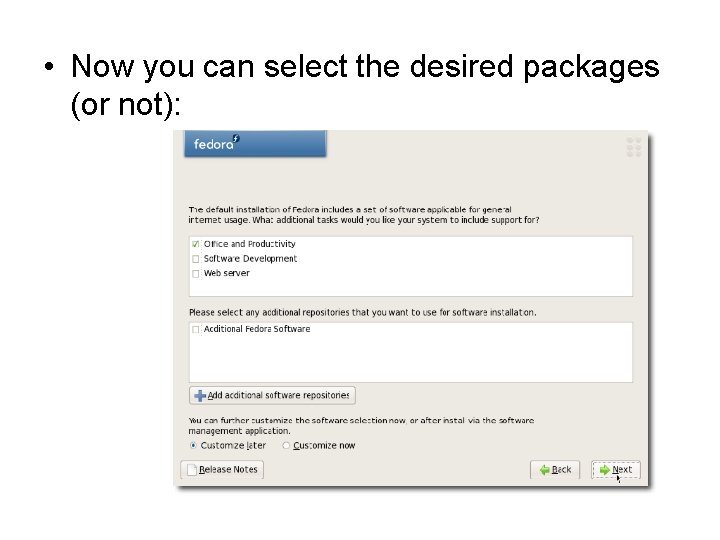Viewport: 720px width, 540px height.
Task: Enable the Software Development checkbox
Action: (x=194, y=259)
